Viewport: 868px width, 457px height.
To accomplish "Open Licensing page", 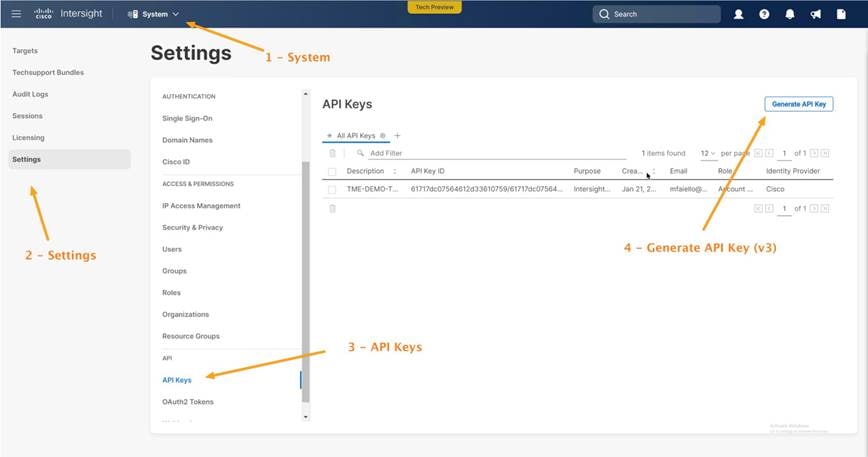I will coord(28,138).
